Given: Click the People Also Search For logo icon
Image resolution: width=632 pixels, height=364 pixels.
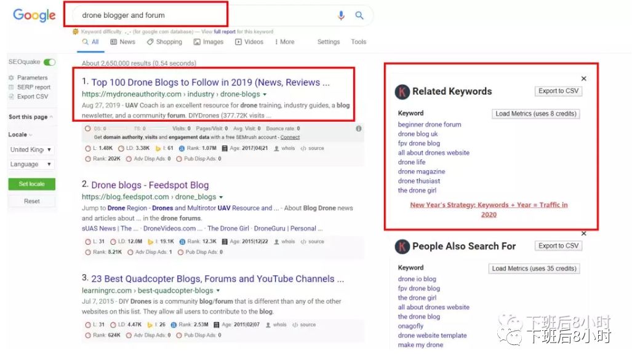Looking at the screenshot, I should point(402,247).
